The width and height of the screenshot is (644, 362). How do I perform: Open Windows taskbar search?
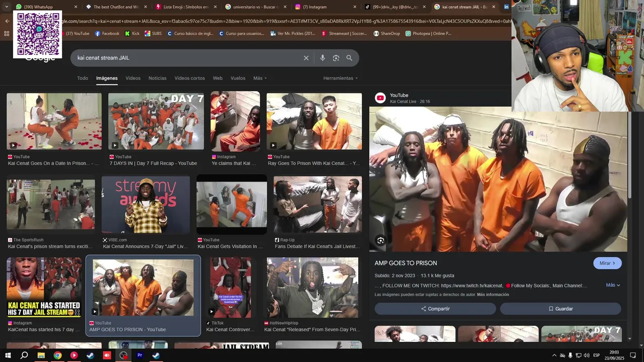(x=24, y=355)
